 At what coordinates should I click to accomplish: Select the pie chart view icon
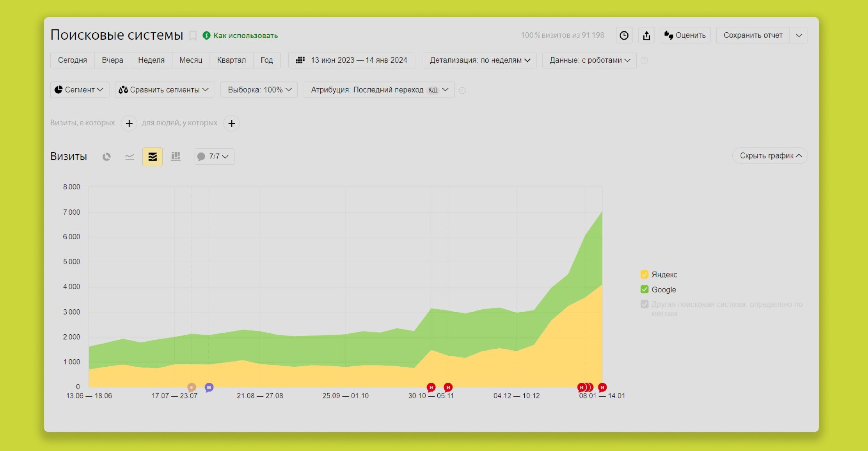[107, 157]
